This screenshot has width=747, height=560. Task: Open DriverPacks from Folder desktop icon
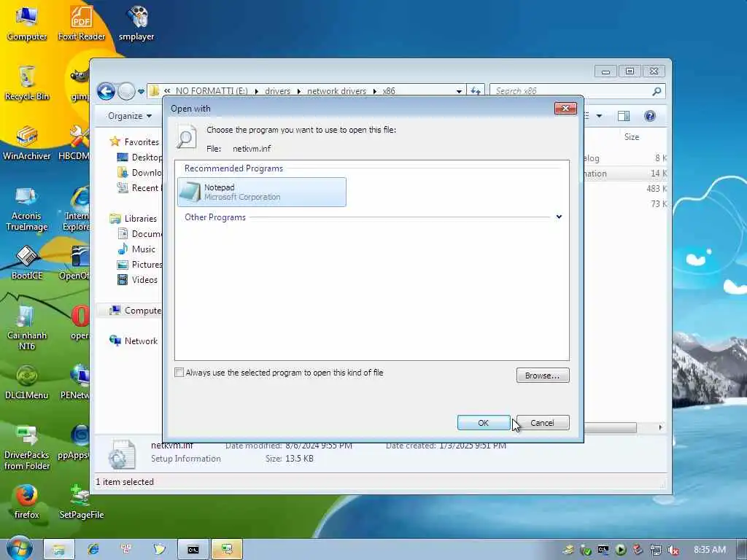pyautogui.click(x=27, y=448)
